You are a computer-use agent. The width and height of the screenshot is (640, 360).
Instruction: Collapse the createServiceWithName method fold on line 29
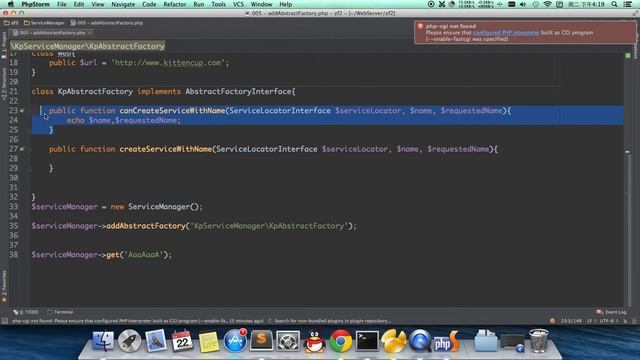pos(31,168)
